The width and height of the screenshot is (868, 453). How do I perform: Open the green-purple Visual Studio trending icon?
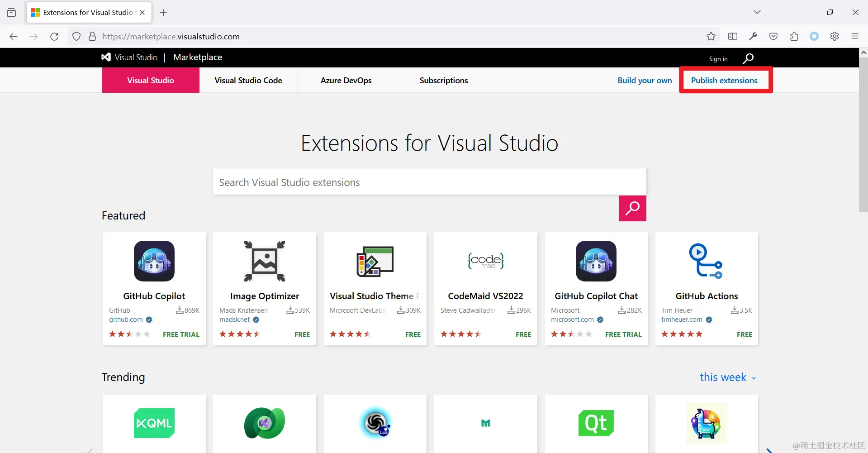coord(265,423)
